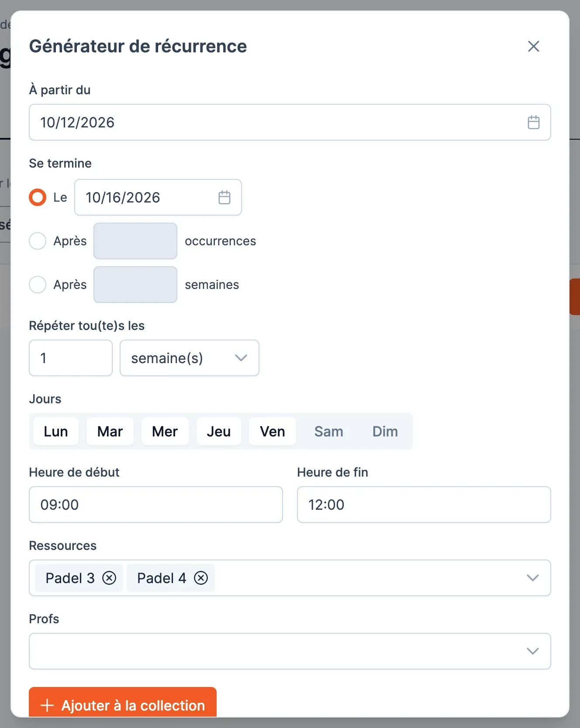Expand the Ressources dropdown chevron

tap(532, 578)
